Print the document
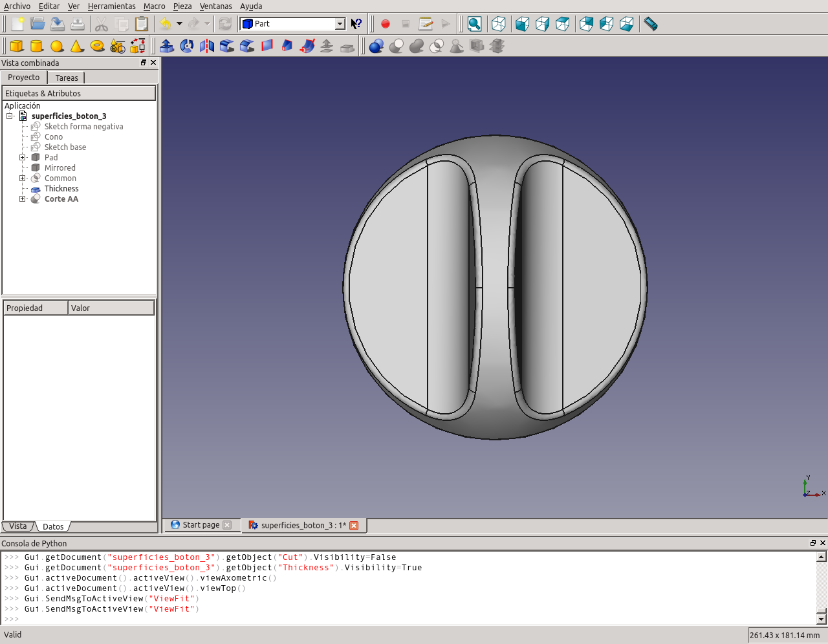This screenshot has height=644, width=828. (x=78, y=25)
